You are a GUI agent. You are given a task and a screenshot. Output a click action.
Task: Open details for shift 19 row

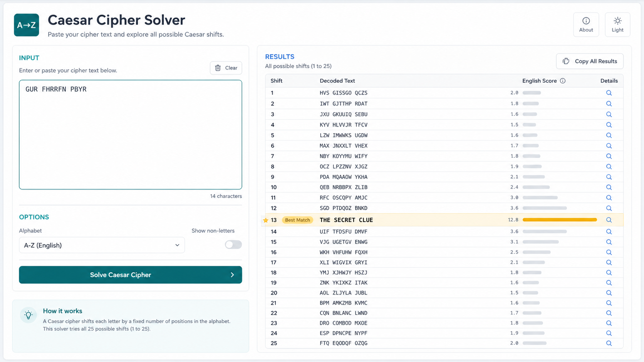[x=609, y=283]
